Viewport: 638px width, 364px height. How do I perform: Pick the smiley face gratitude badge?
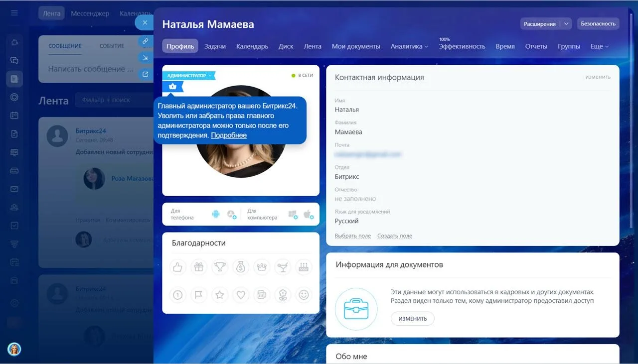(304, 295)
